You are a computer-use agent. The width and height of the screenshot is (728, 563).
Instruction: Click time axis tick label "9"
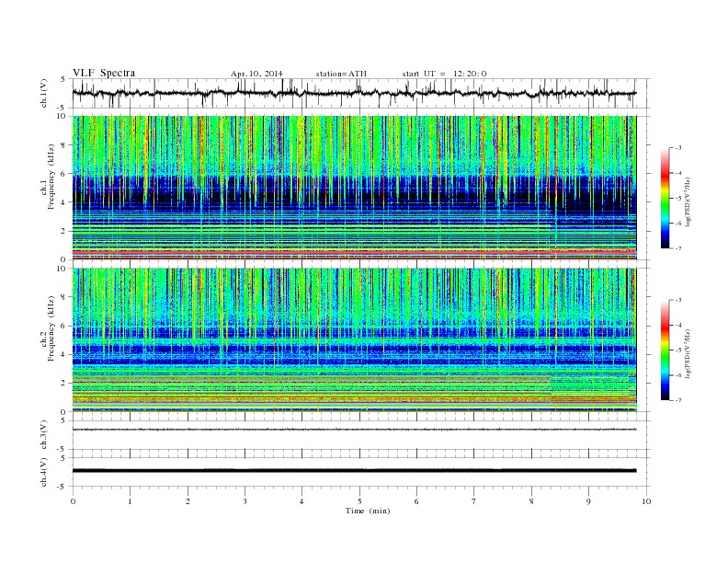coord(588,501)
